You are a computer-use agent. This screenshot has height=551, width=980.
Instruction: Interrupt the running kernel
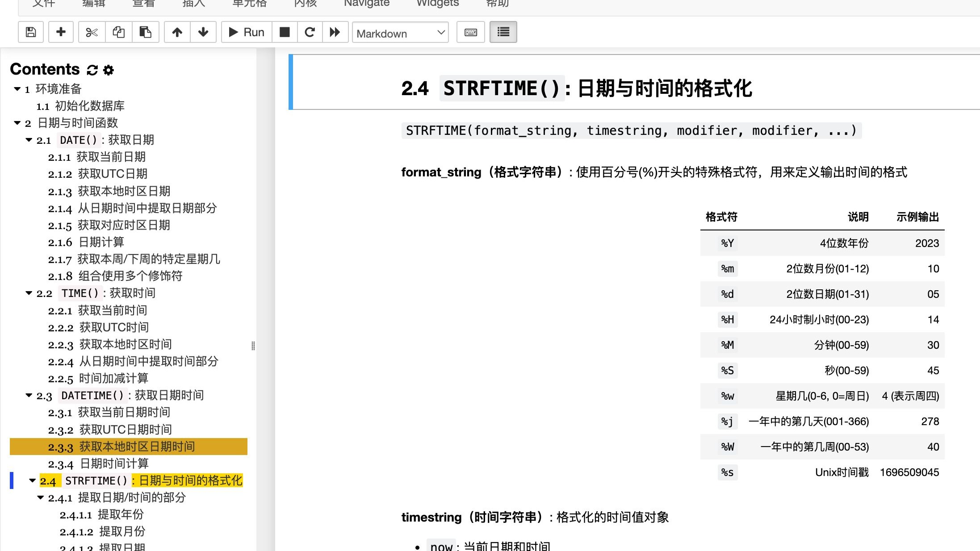click(284, 32)
